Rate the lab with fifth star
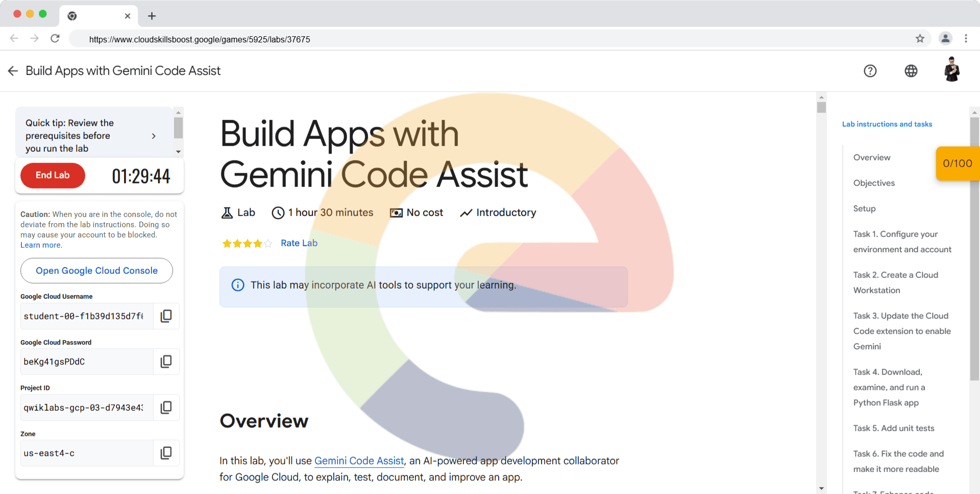 click(268, 244)
